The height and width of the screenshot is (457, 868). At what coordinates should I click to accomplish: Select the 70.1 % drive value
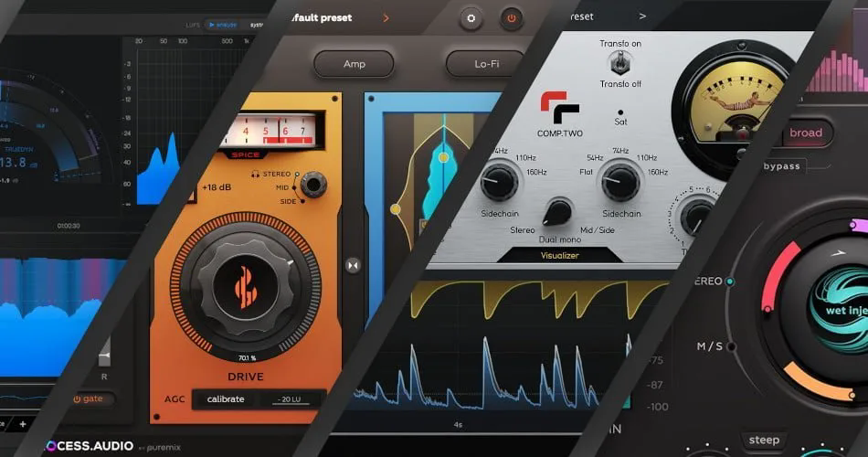[247, 358]
